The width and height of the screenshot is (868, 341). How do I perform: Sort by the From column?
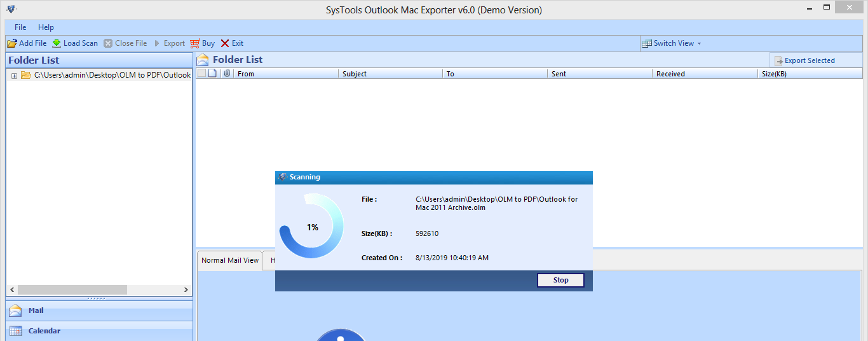pyautogui.click(x=286, y=74)
